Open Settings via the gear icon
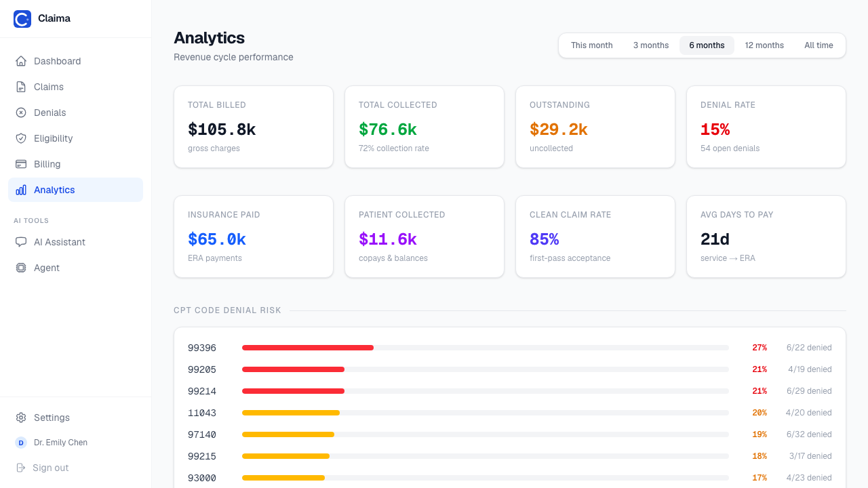This screenshot has width=868, height=488. point(21,418)
